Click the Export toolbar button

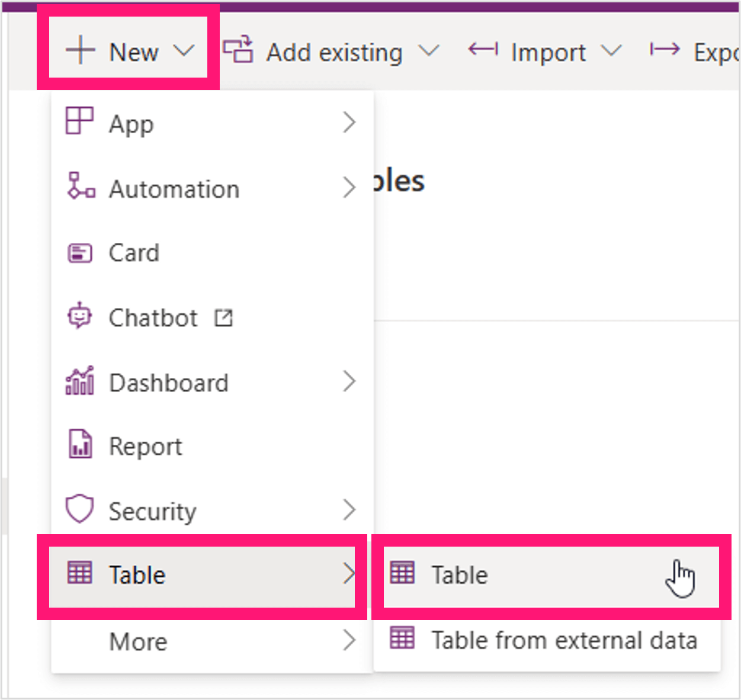point(694,52)
